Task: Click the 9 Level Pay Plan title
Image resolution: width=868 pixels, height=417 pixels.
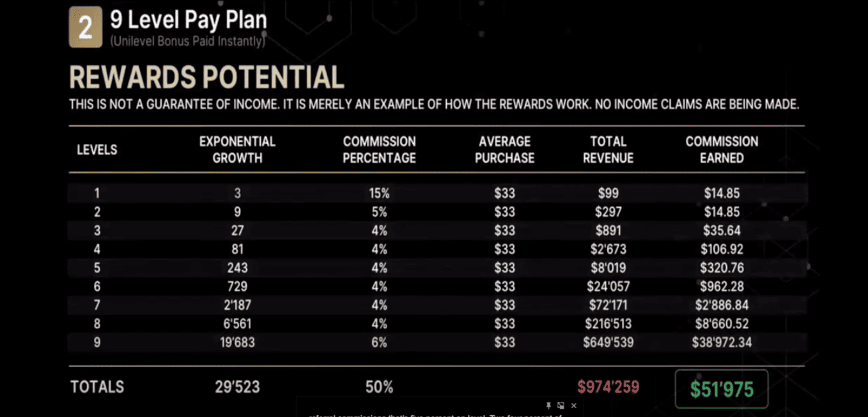Action: click(x=189, y=20)
